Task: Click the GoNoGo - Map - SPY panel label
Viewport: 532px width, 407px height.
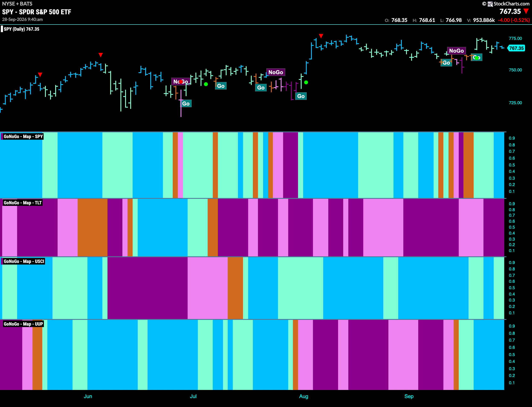Action: [23, 136]
